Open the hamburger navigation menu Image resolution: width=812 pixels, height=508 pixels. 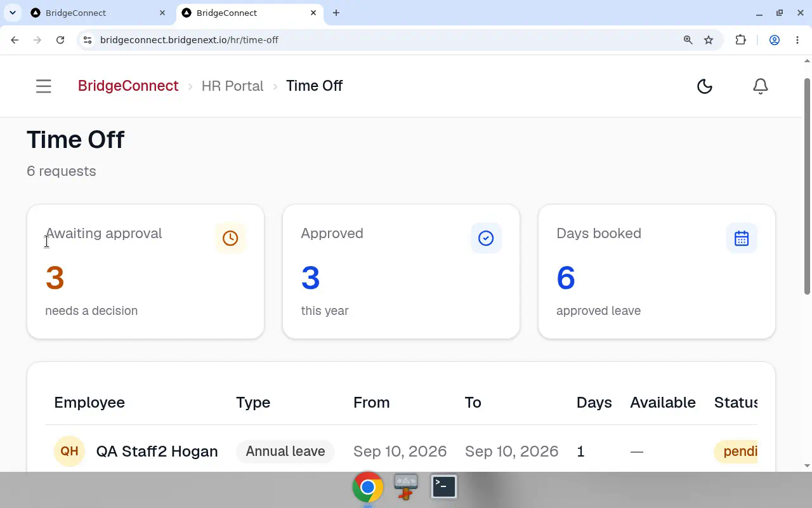coord(43,86)
